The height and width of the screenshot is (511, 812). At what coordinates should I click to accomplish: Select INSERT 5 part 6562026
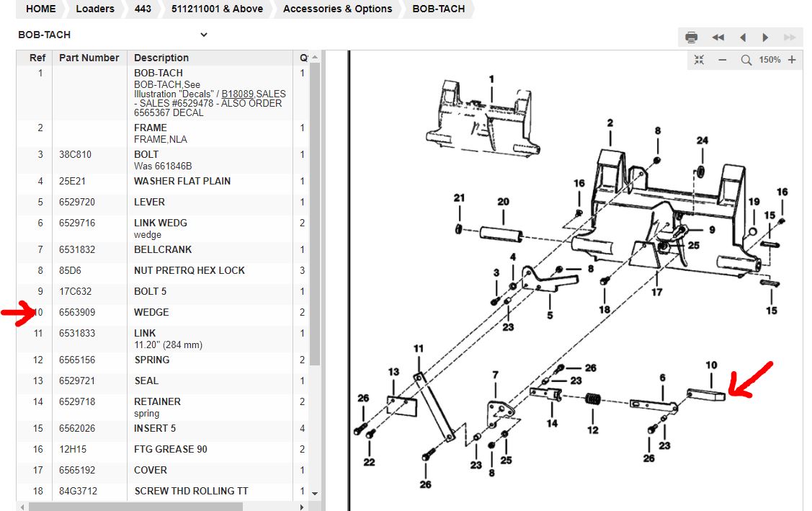coord(77,428)
